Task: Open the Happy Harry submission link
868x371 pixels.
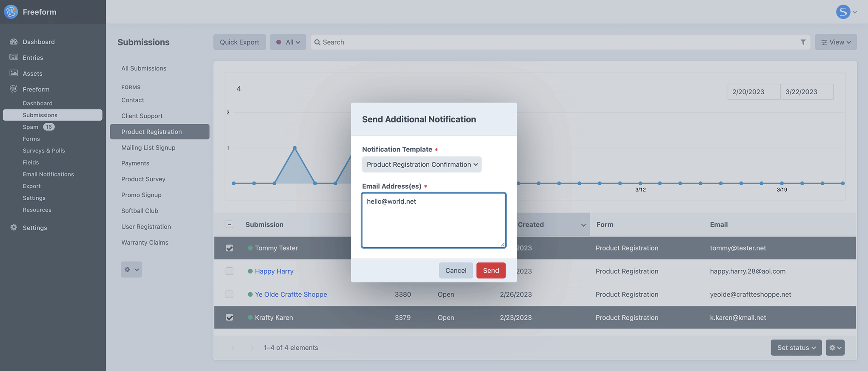Action: (x=274, y=271)
